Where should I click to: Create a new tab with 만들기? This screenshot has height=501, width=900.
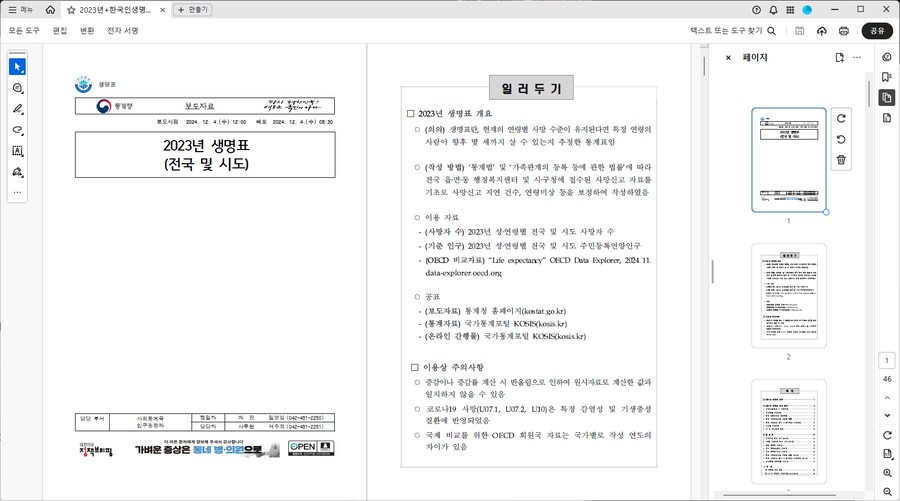click(193, 10)
